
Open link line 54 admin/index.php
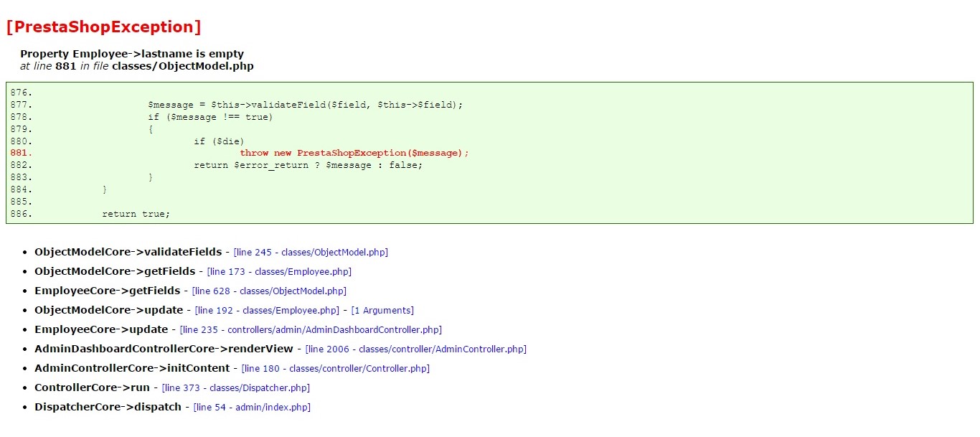[x=252, y=408]
